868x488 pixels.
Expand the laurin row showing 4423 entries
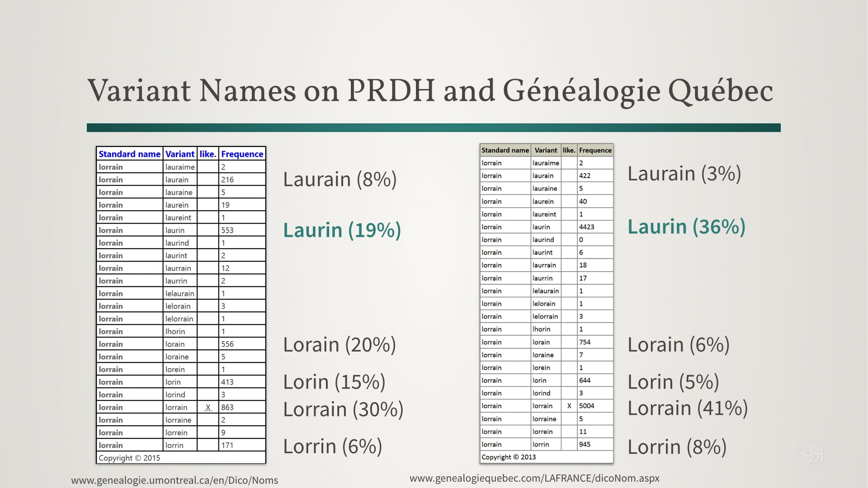pyautogui.click(x=545, y=227)
